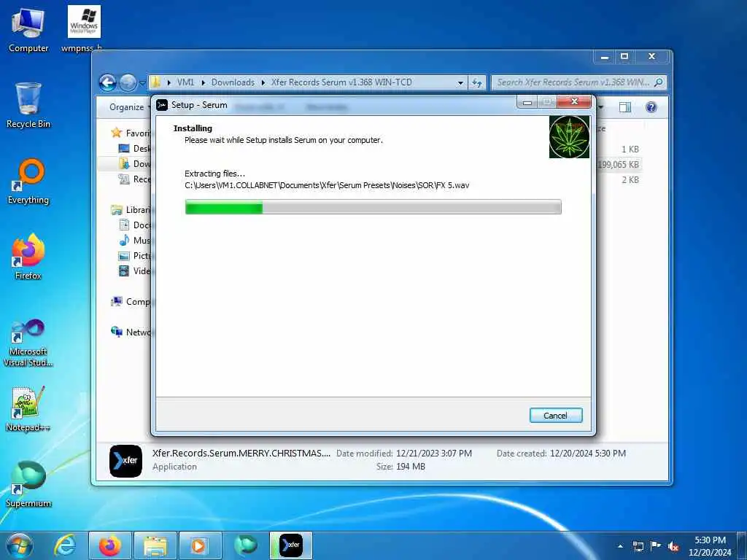Select Computer in Explorer navigation pane

[131, 301]
